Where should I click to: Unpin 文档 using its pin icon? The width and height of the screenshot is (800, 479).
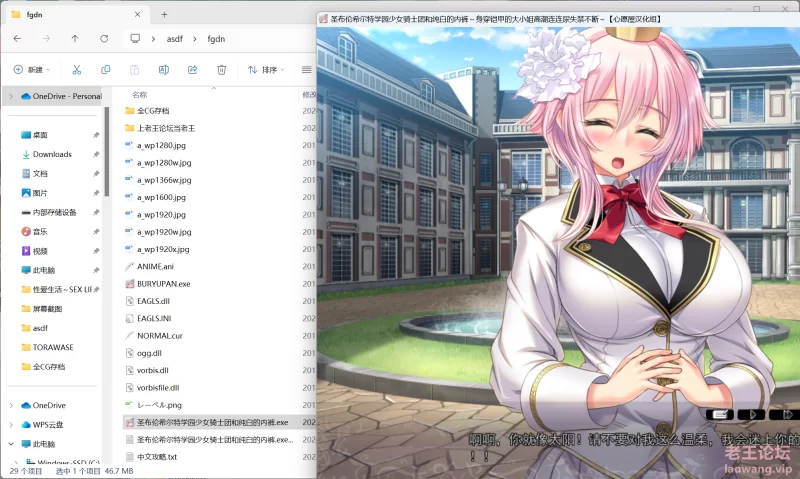[96, 174]
